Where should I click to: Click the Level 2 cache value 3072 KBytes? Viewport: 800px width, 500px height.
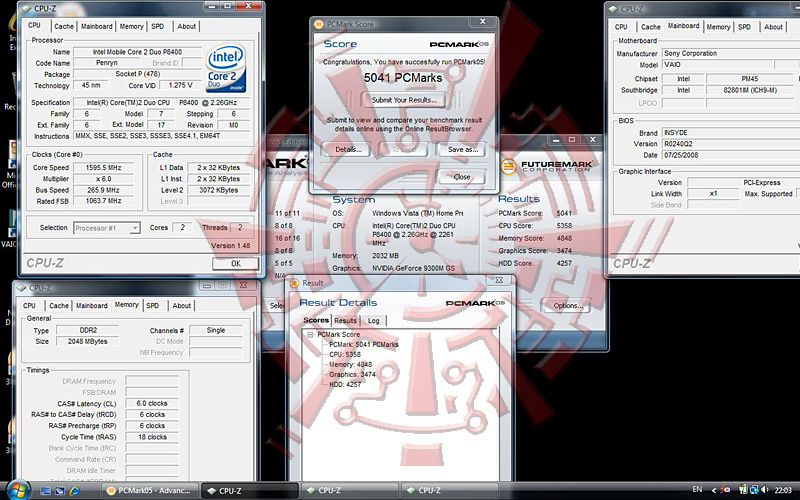click(218, 190)
